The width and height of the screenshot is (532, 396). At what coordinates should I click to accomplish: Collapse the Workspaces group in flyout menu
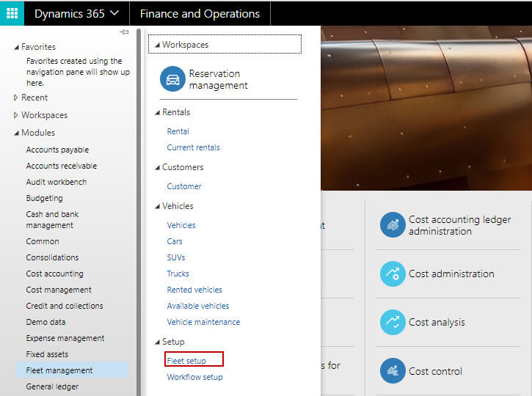157,45
